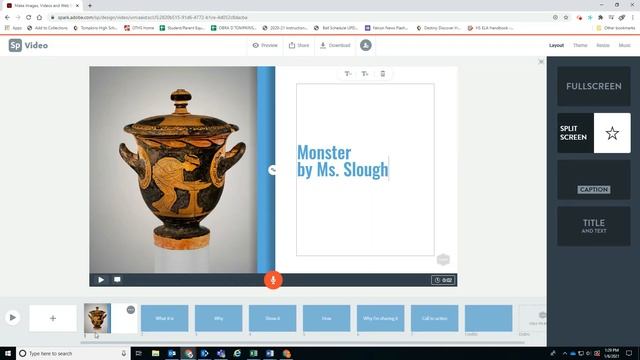The image size is (640, 360).
Task: Open the Chrome extensions puzzle icon
Action: point(600,17)
